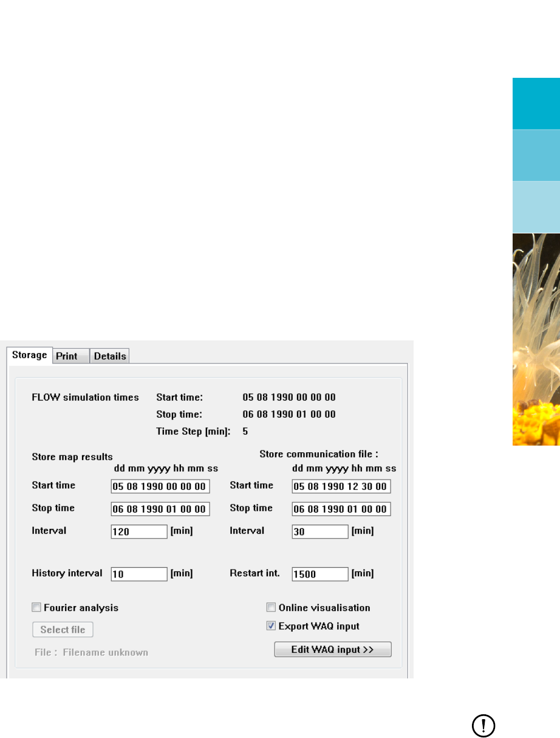
Task: Click the FLOW simulation Start time value
Action: pyautogui.click(x=289, y=398)
